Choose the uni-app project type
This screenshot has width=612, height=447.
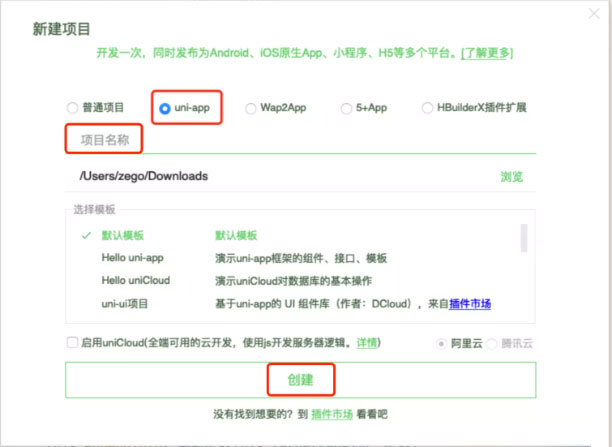[165, 107]
